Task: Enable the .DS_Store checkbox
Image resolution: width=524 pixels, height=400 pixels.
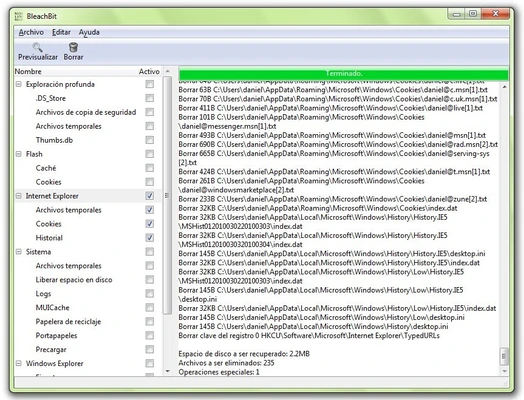Action: coord(150,98)
